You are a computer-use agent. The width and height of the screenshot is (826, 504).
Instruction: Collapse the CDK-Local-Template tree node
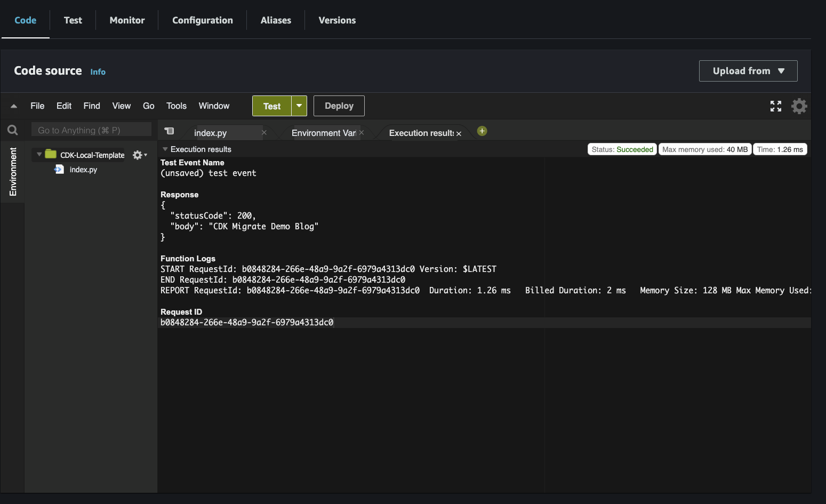point(38,154)
